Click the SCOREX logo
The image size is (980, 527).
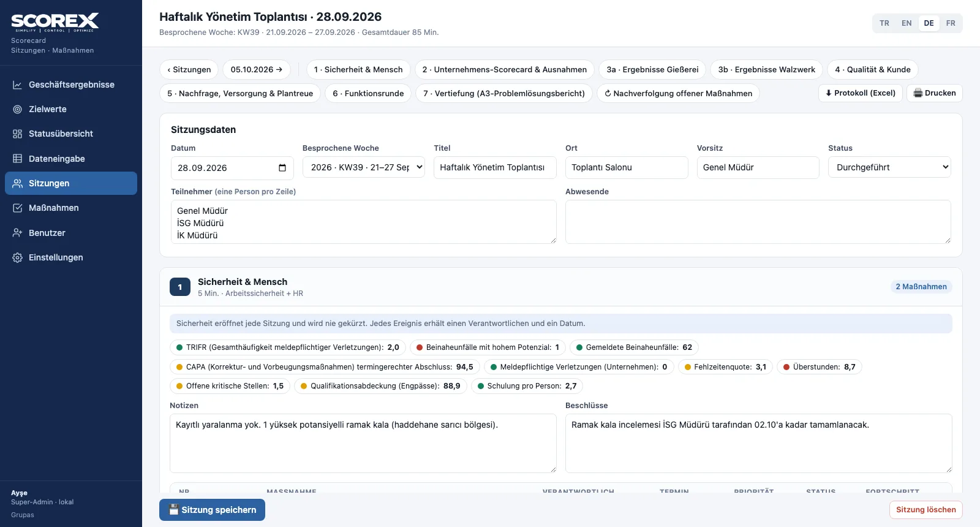55,22
